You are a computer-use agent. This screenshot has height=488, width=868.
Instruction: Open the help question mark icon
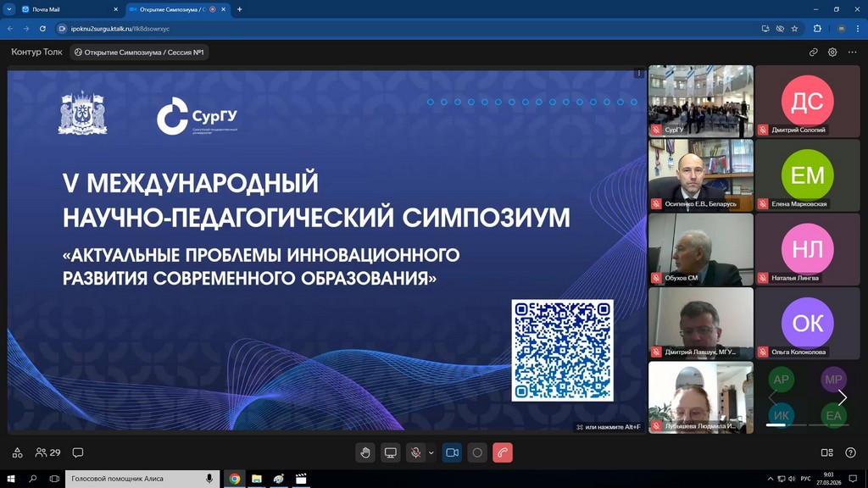(850, 452)
